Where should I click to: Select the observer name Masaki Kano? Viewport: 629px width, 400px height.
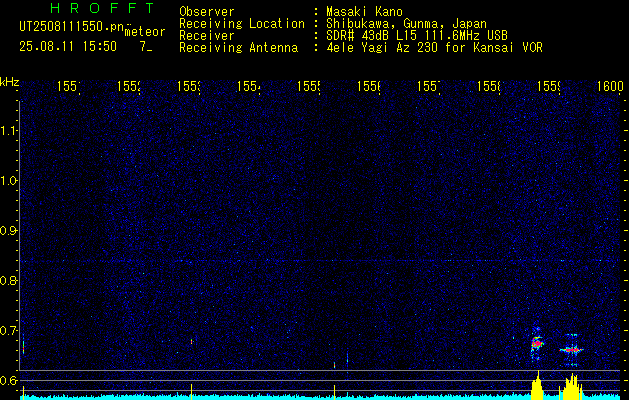(x=364, y=12)
